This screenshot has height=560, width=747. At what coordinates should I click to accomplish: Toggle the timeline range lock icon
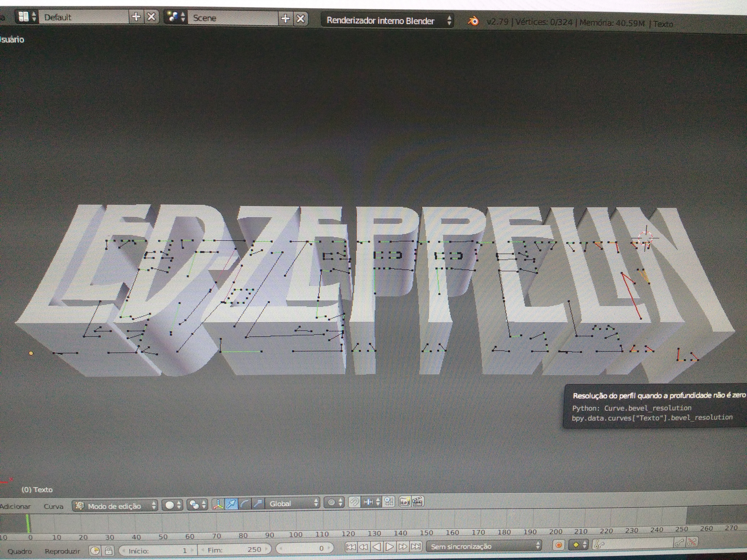108,551
